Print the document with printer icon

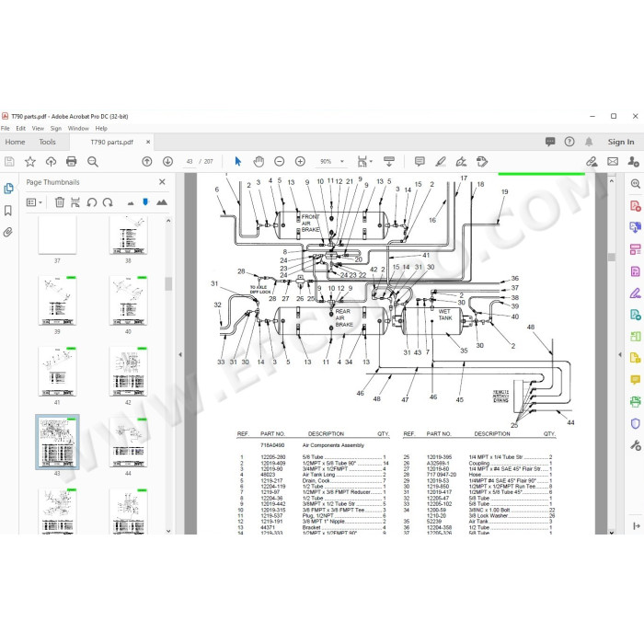[x=72, y=161]
